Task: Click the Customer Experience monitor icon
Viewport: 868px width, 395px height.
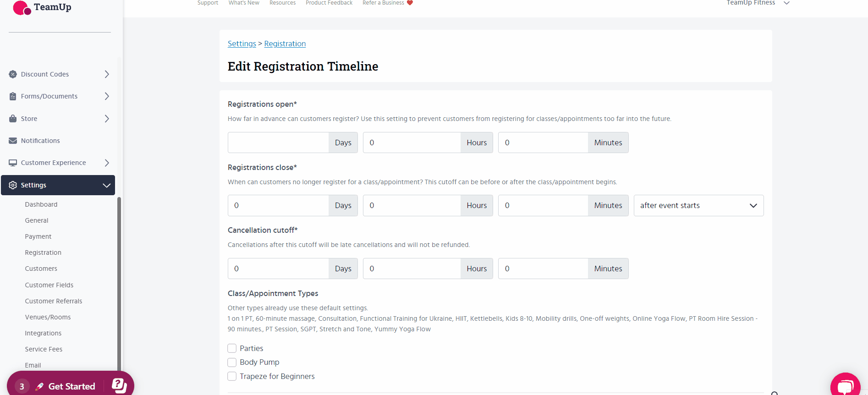Action: 13,163
